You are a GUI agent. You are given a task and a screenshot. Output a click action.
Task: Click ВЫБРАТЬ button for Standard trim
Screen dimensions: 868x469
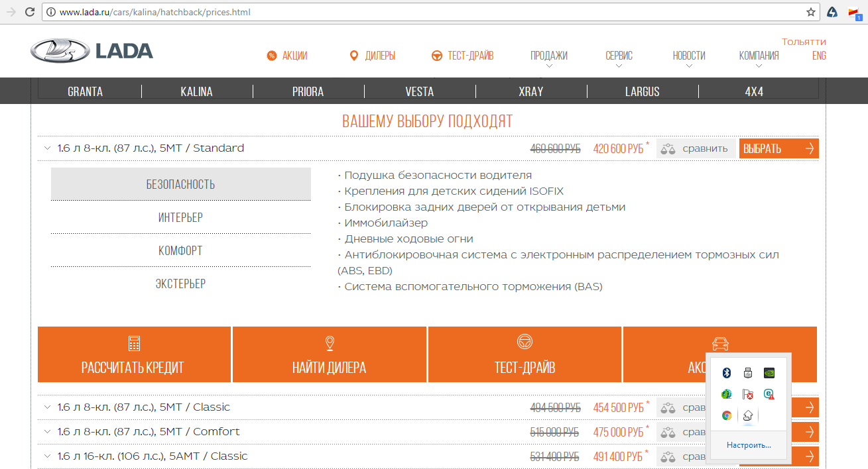point(779,148)
